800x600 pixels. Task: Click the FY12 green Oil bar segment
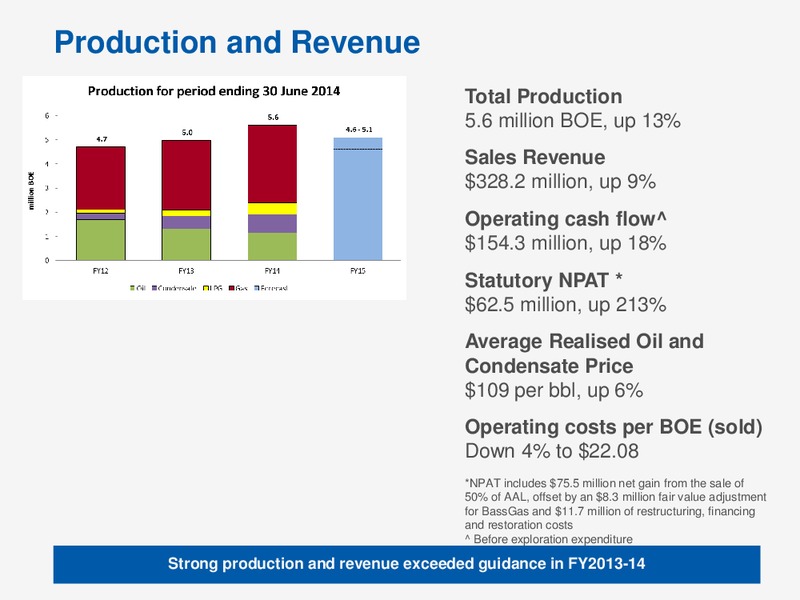(x=101, y=240)
